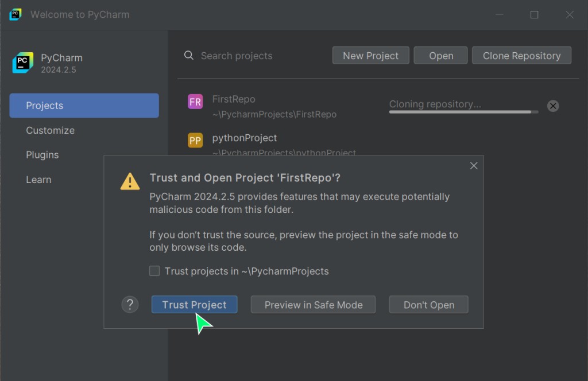Cancel cloning with the X icon
The width and height of the screenshot is (588, 381).
tap(552, 106)
